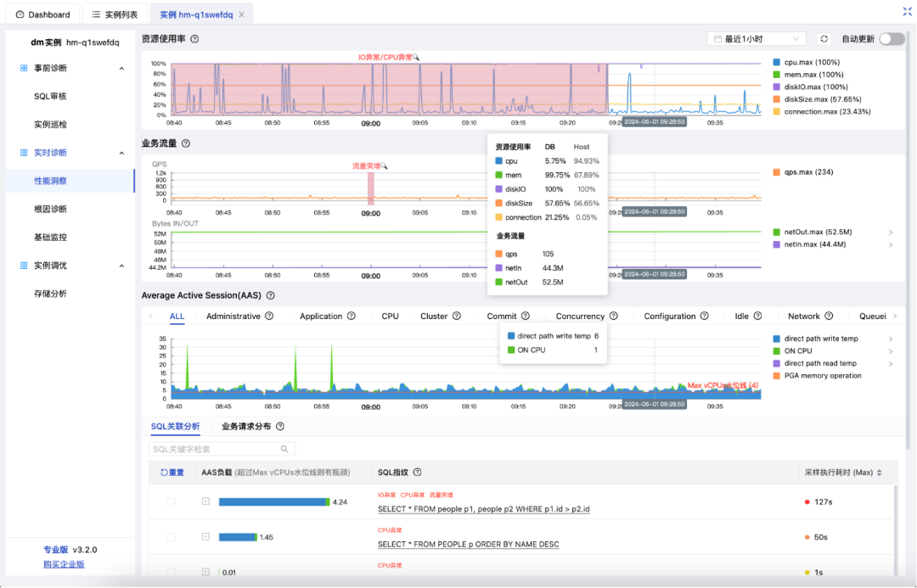Check the box for the ORDER BY NAME DESC row
Image resolution: width=917 pixels, height=588 pixels.
[171, 537]
